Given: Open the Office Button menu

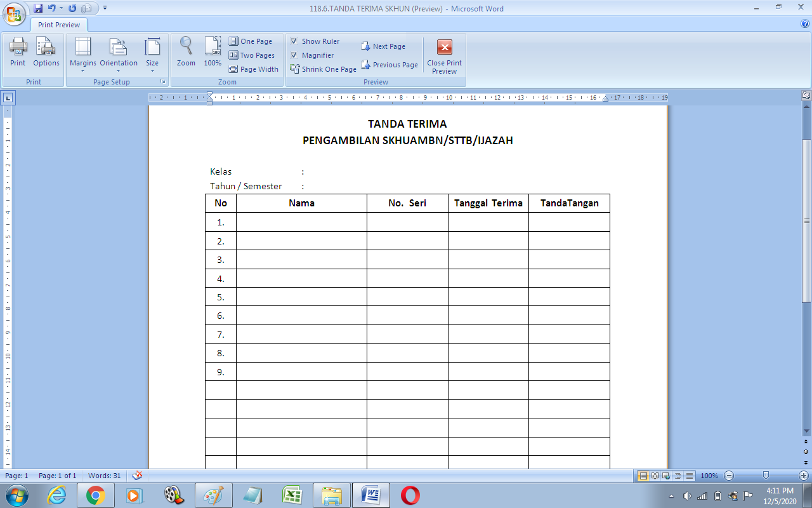Looking at the screenshot, I should point(13,14).
